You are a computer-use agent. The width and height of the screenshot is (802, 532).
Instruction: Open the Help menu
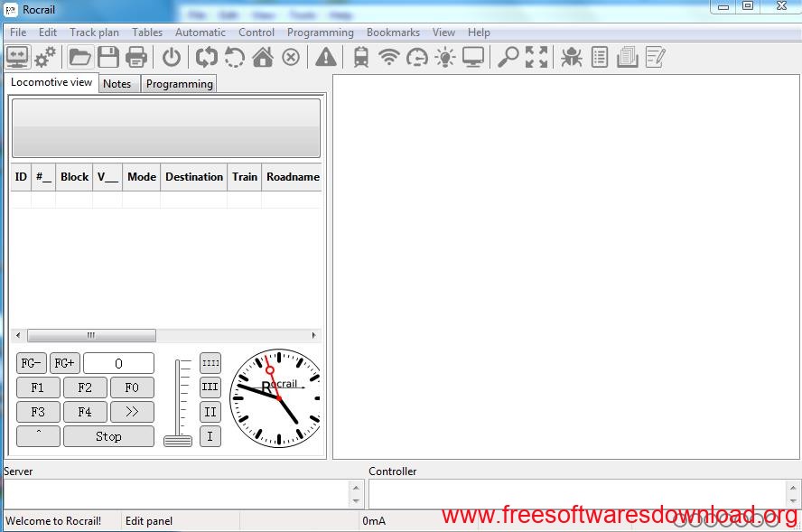pos(479,33)
